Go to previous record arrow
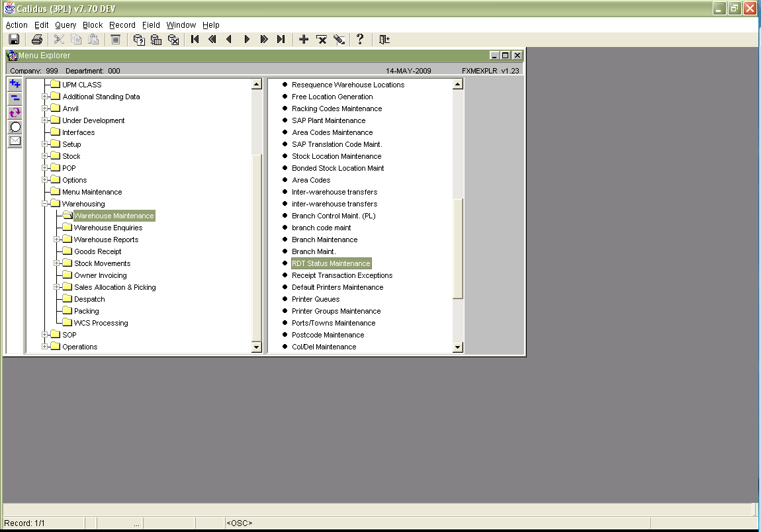The height and width of the screenshot is (532, 761). [x=229, y=39]
